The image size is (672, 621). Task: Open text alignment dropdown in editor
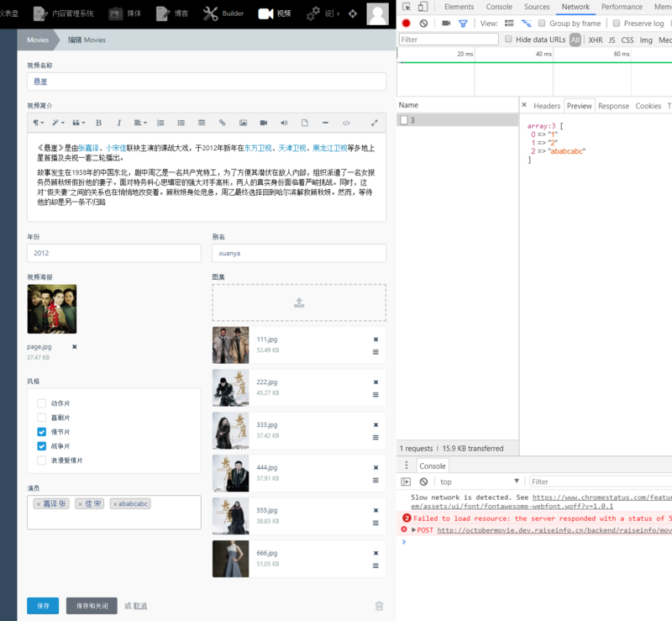tap(140, 123)
